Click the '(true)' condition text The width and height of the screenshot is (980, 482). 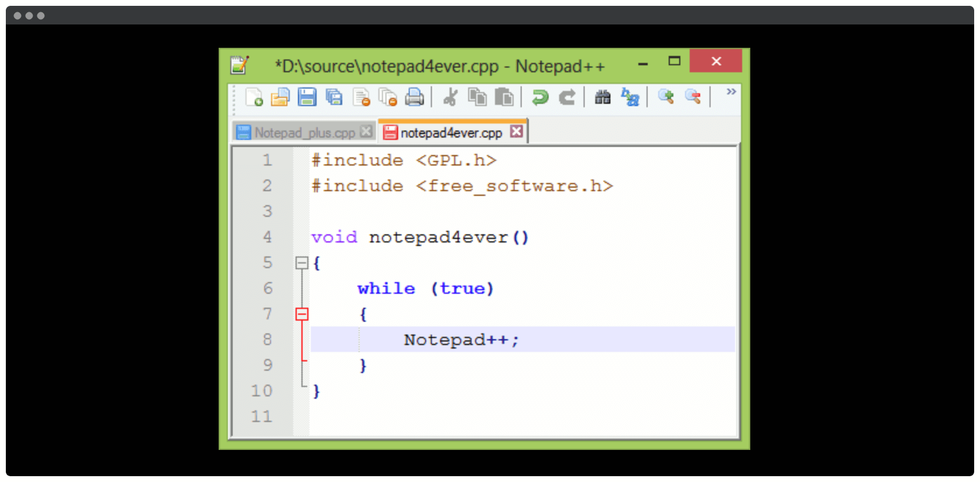[x=462, y=289]
